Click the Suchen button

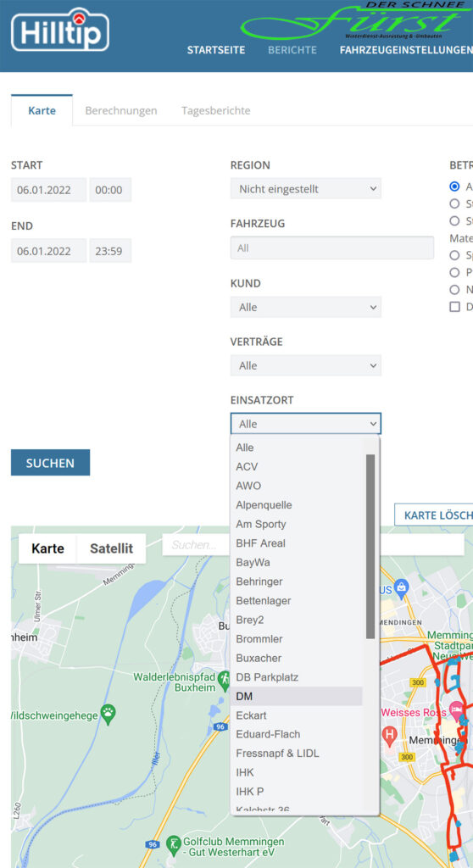click(x=50, y=463)
